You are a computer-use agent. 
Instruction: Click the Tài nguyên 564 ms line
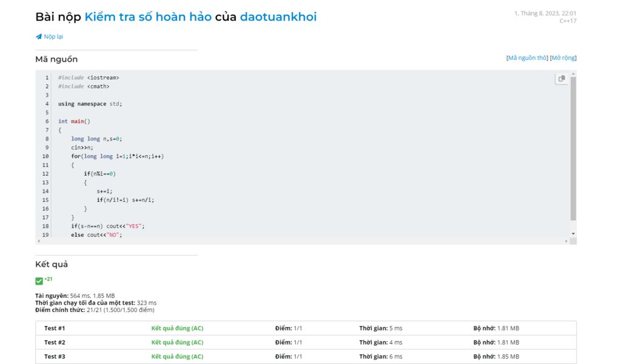click(x=75, y=296)
